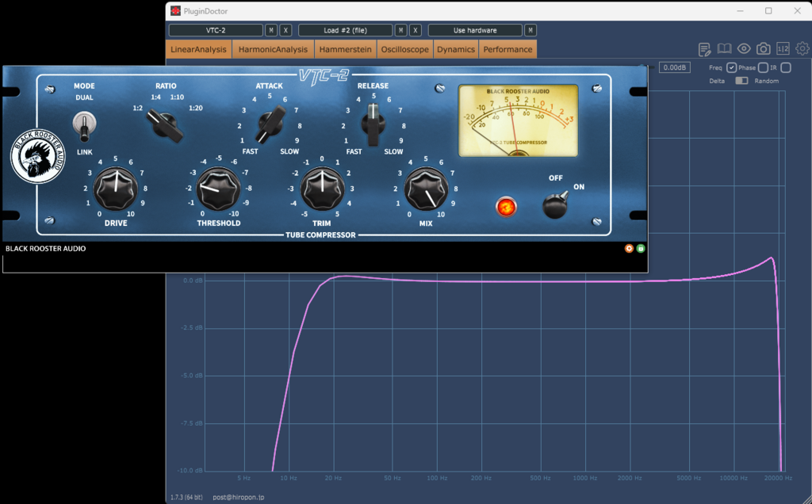
Task: Click the RATIO selector knob
Action: tap(166, 124)
